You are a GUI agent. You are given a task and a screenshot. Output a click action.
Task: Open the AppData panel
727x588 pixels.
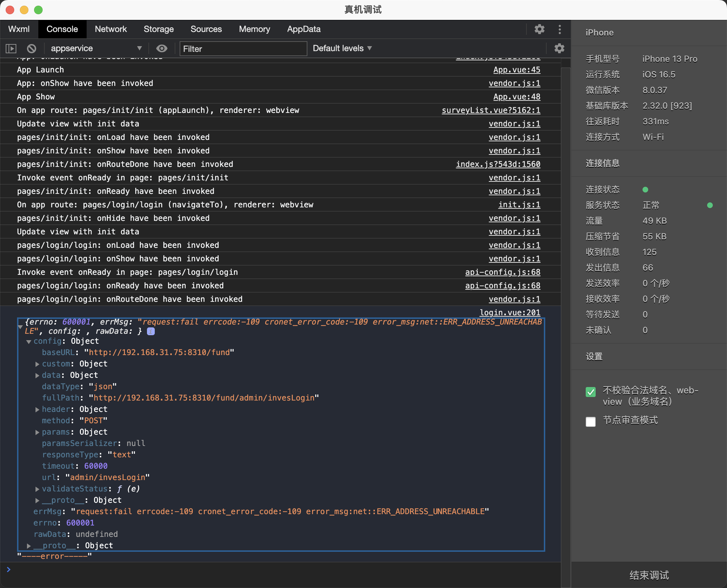tap(304, 28)
